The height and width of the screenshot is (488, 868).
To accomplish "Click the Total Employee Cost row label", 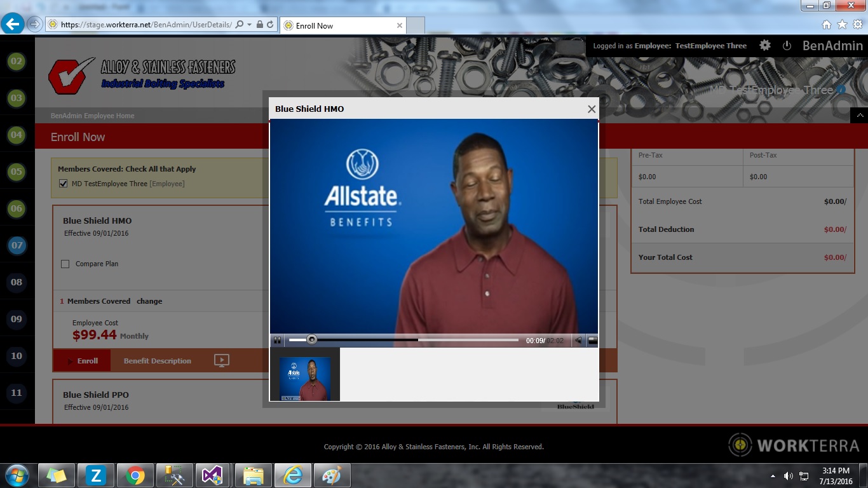I will point(670,201).
